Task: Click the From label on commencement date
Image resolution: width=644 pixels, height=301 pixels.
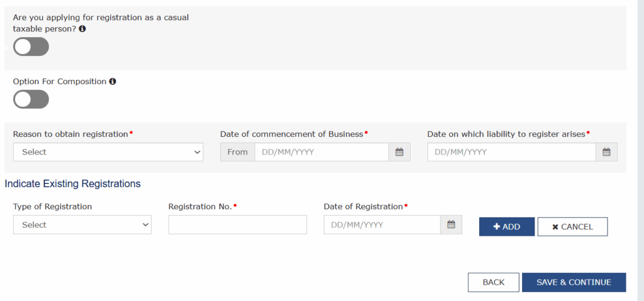Action: pyautogui.click(x=237, y=152)
